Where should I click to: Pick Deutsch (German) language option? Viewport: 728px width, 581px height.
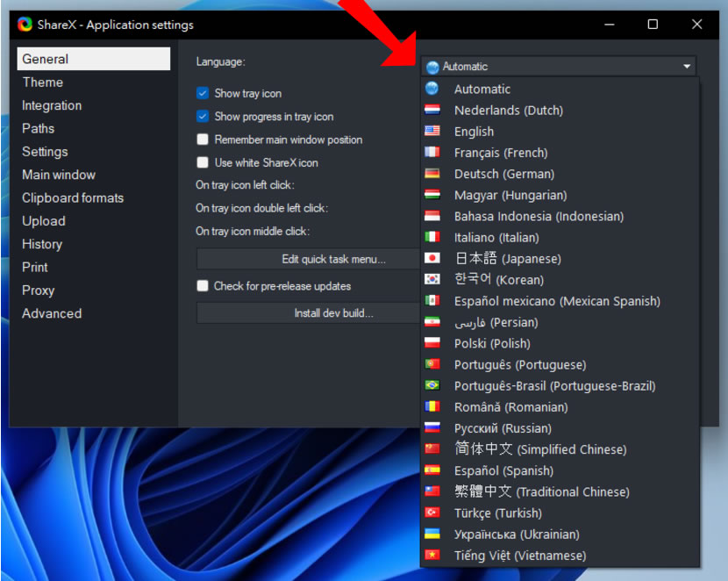point(560,174)
